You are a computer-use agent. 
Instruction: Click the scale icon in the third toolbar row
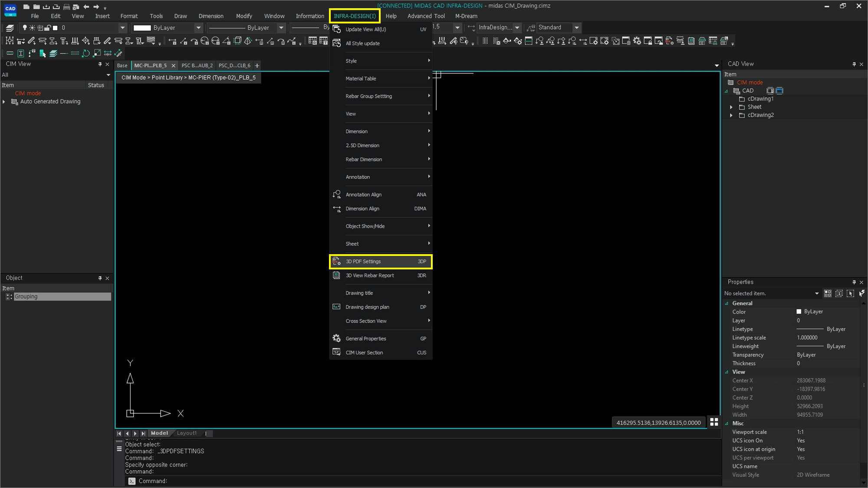(x=97, y=53)
